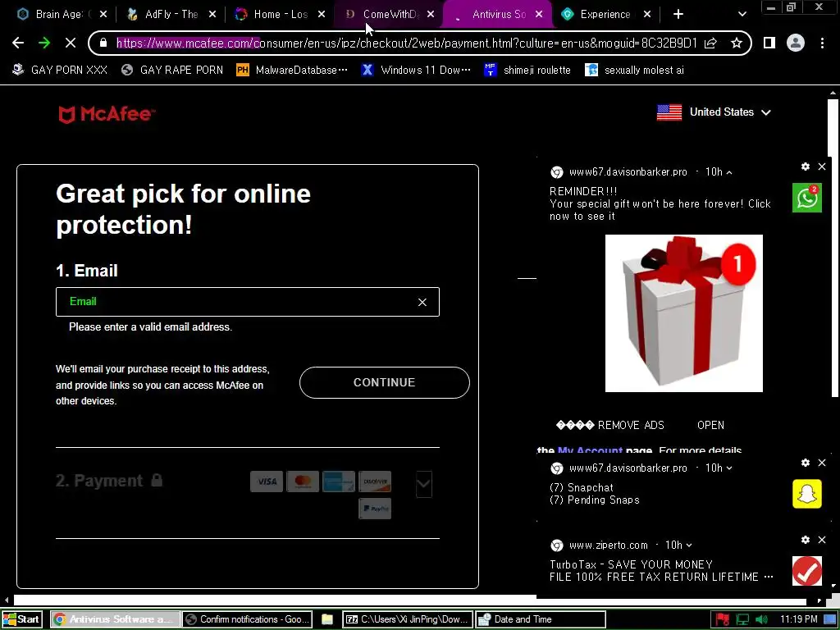Viewport: 840px width, 630px height.
Task: Open the 7-Zip taskbar window
Action: [x=408, y=619]
